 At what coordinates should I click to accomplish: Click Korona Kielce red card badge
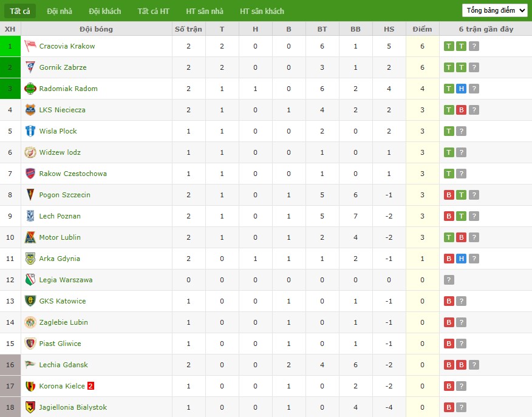[x=90, y=386]
